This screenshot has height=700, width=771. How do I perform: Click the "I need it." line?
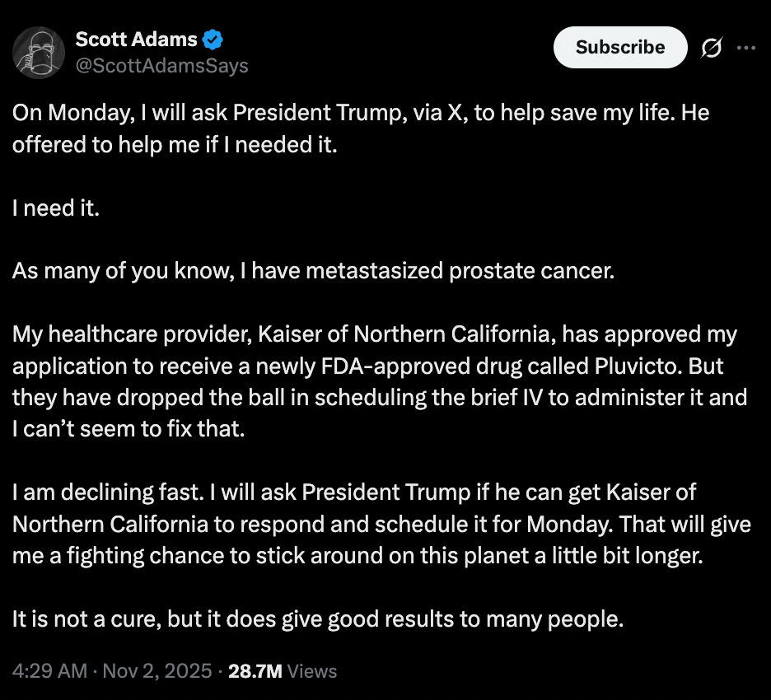pos(56,208)
